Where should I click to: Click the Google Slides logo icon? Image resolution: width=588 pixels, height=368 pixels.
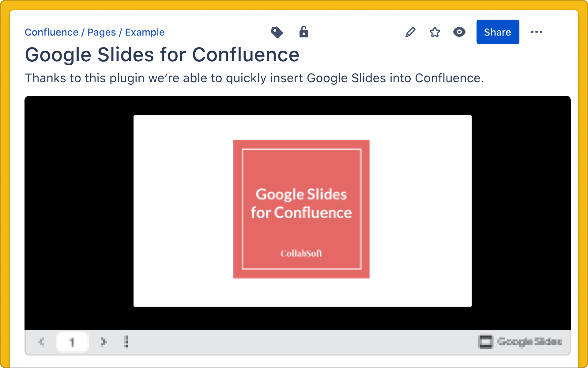click(485, 342)
